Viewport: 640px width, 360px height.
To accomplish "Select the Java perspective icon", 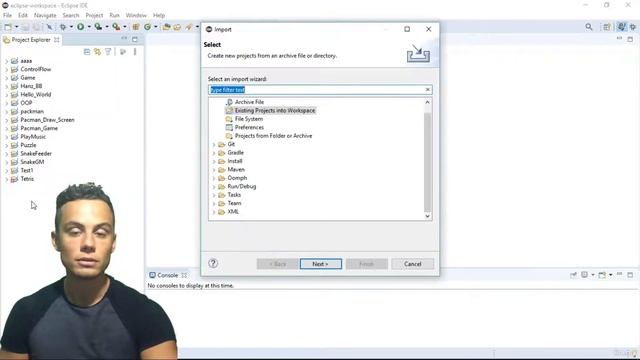I will point(621,27).
